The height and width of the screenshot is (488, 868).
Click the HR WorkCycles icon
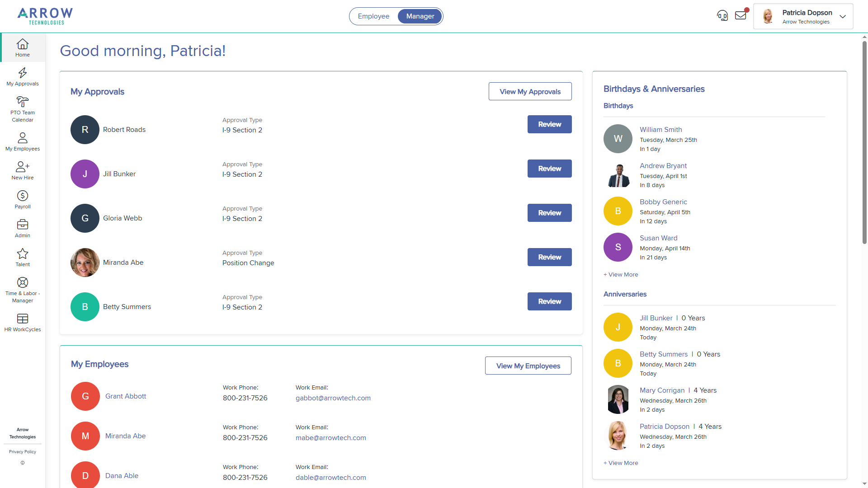22,322
